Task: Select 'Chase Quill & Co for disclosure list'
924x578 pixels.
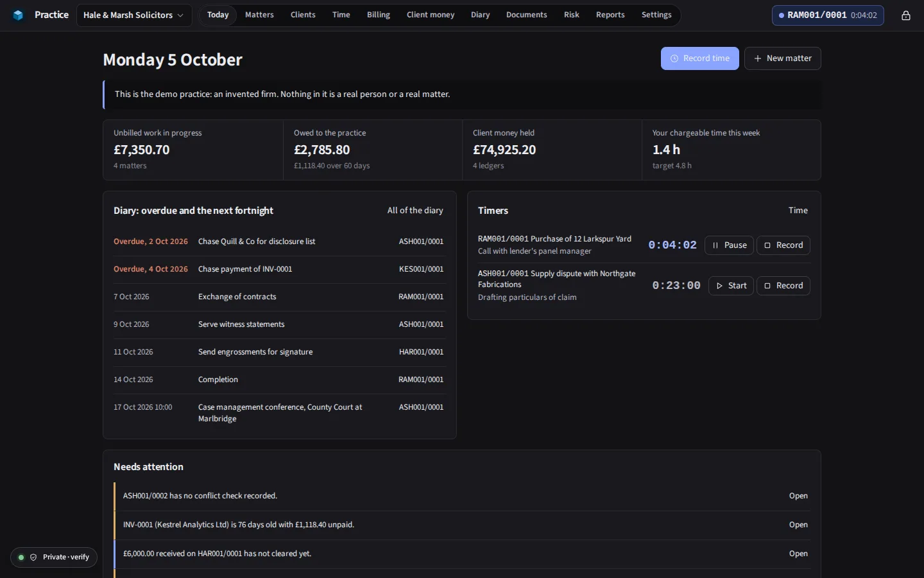Action: [278, 241]
